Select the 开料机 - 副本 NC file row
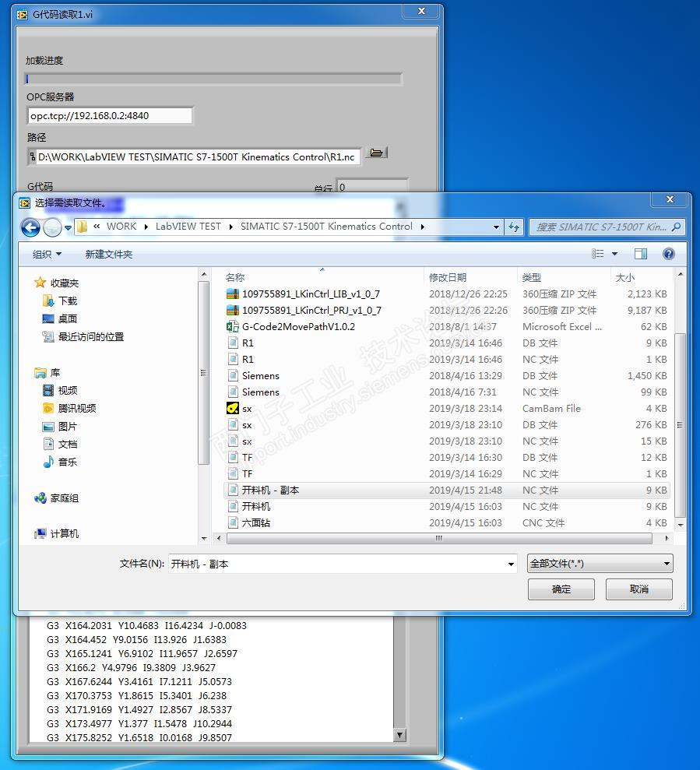The image size is (700, 770). (446, 490)
